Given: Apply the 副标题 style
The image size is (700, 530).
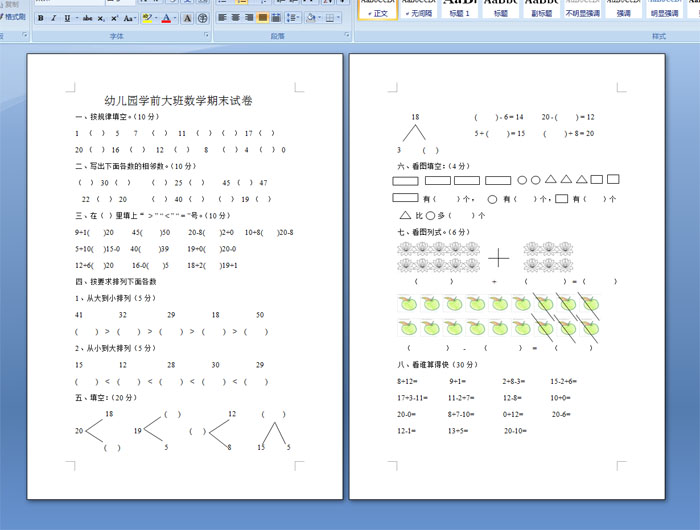Looking at the screenshot, I should click(x=542, y=9).
